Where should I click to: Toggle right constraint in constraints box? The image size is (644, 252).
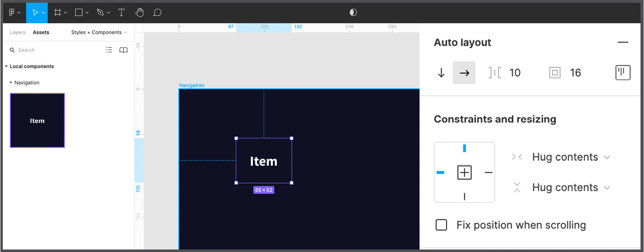click(x=489, y=172)
